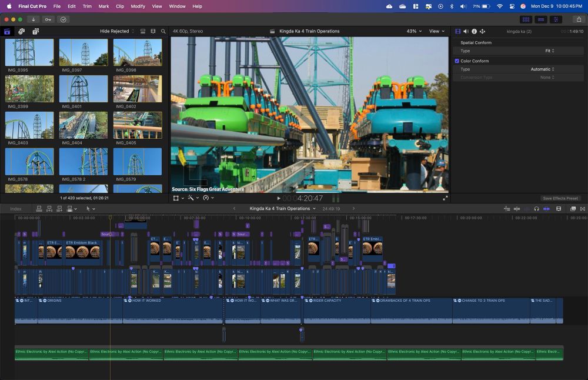The image size is (588, 380).
Task: Open the viewer's View options dropdown
Action: [437, 32]
